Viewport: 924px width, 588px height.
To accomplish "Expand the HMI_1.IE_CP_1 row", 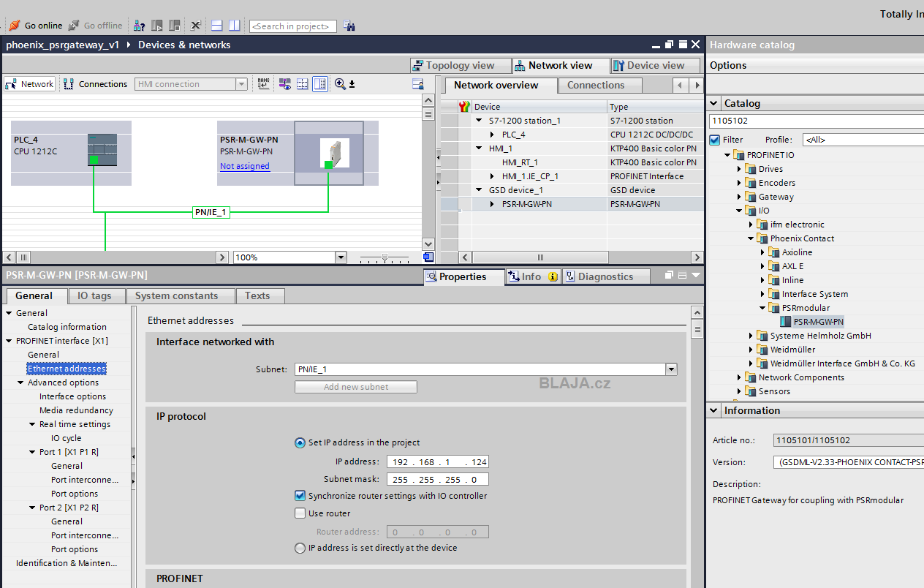I will 492,176.
